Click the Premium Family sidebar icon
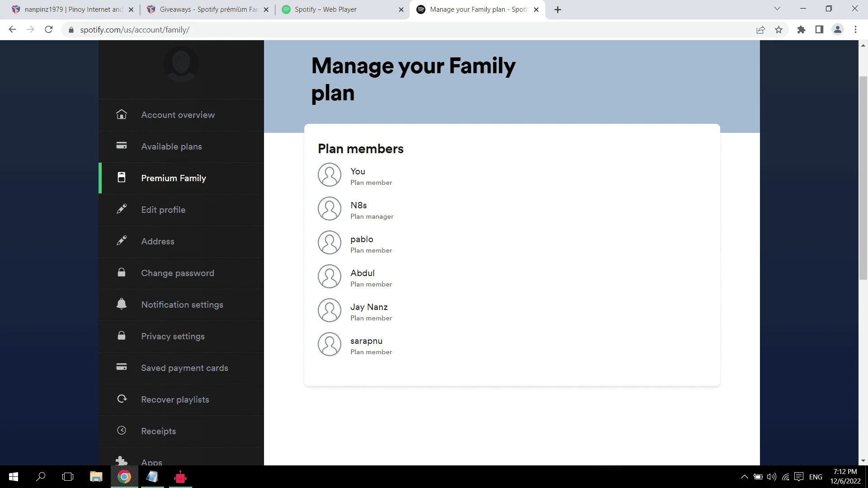This screenshot has width=868, height=488. (122, 177)
